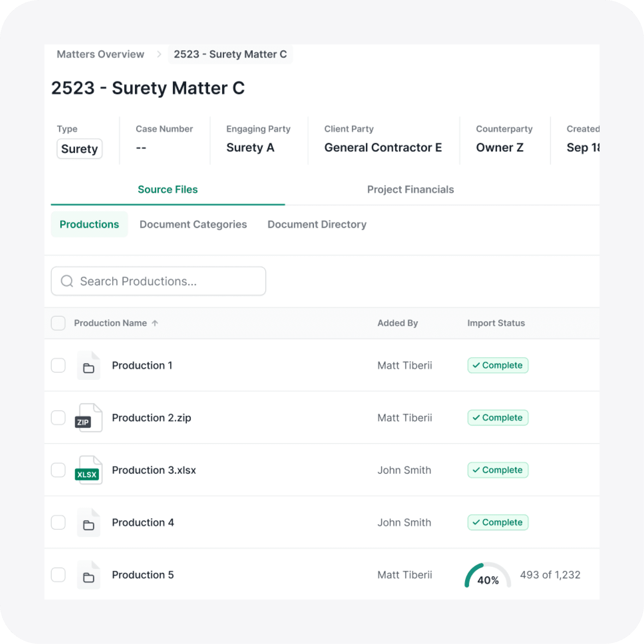644x644 pixels.
Task: Toggle the select-all productions checkbox
Action: tap(58, 323)
